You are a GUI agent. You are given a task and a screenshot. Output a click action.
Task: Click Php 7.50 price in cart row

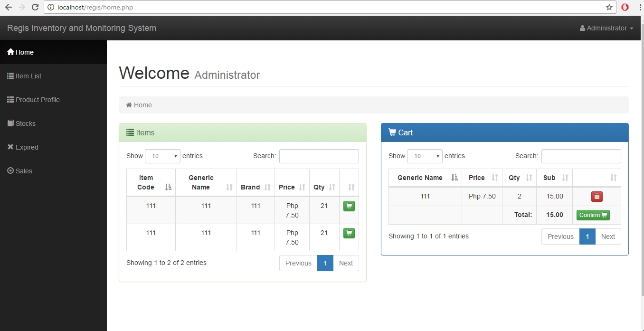pos(482,196)
